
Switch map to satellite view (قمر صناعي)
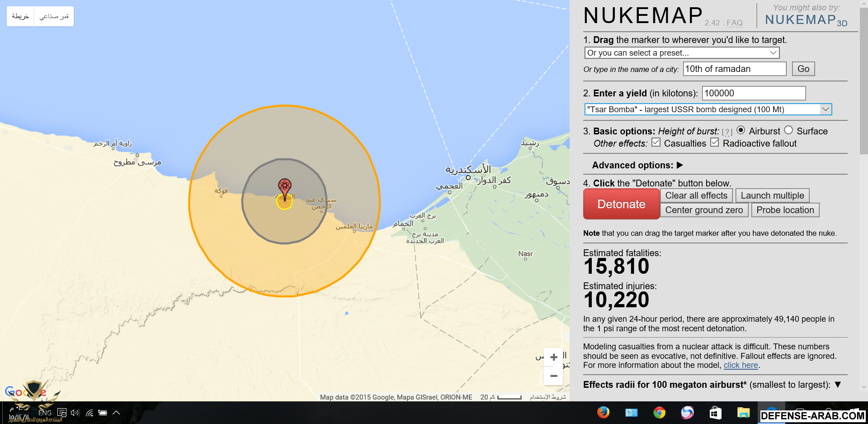coord(54,16)
